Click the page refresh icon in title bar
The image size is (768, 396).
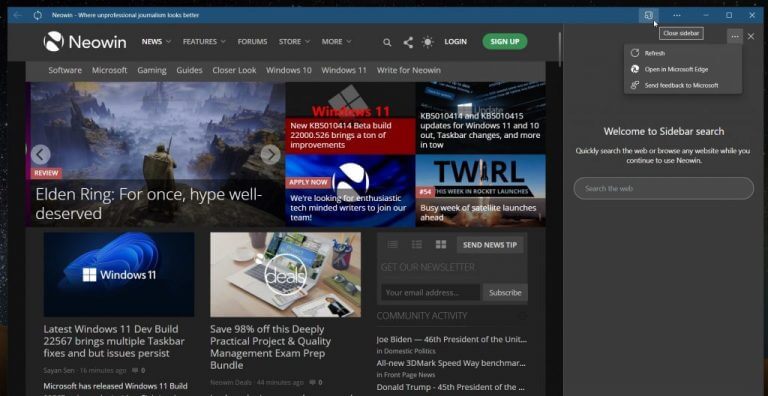point(37,15)
